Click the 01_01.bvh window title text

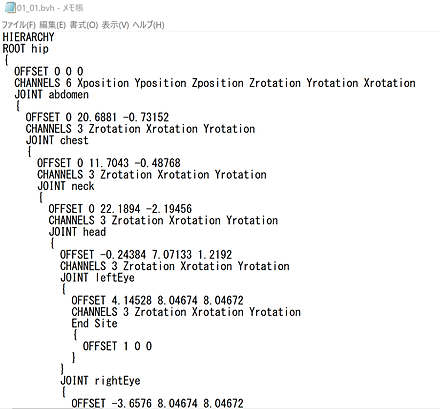pyautogui.click(x=50, y=8)
